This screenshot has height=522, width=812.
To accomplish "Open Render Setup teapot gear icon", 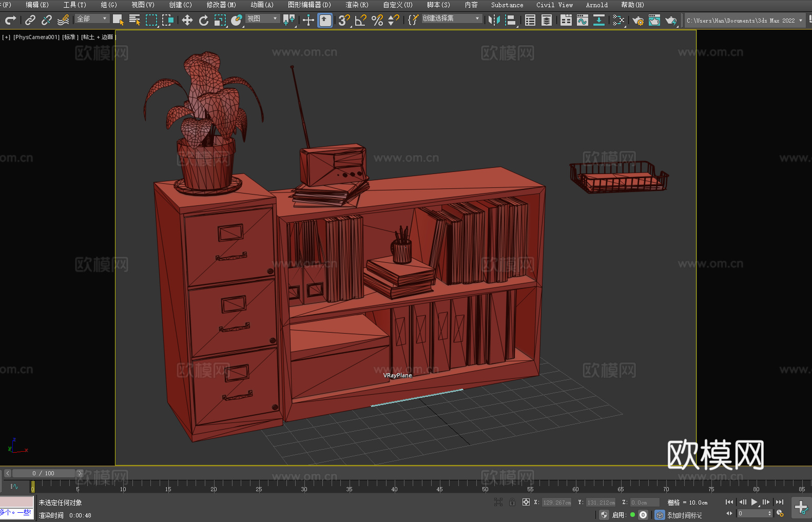I will (x=638, y=20).
